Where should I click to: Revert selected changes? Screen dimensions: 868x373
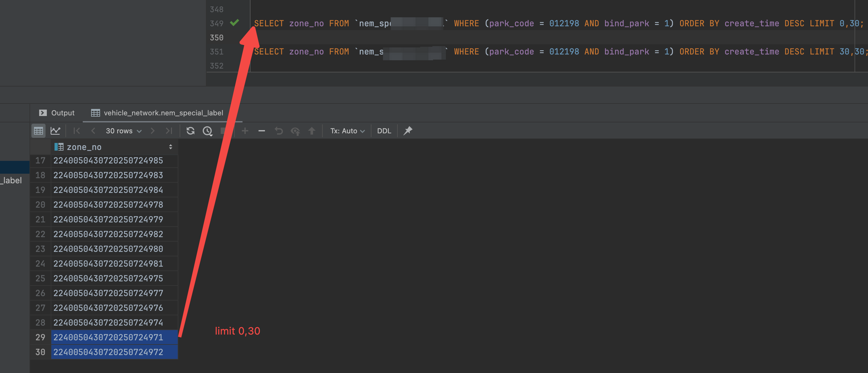(279, 131)
